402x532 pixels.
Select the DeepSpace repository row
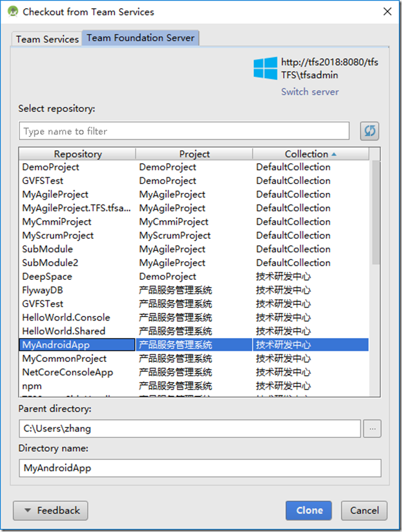pyautogui.click(x=194, y=276)
